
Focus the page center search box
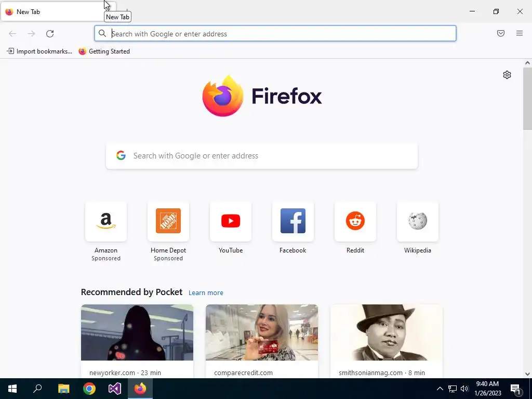(262, 156)
